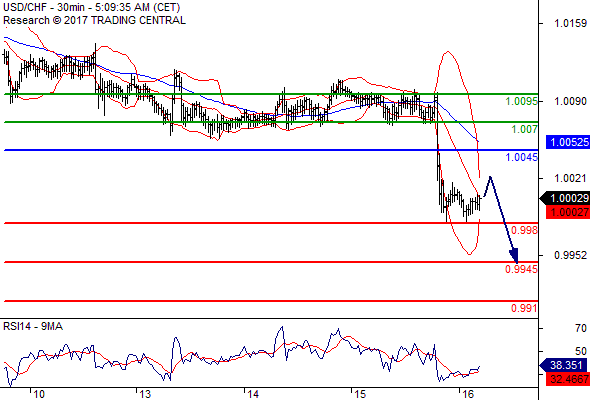
Task: Click the dark blue forecast arrow head
Action: (514, 256)
